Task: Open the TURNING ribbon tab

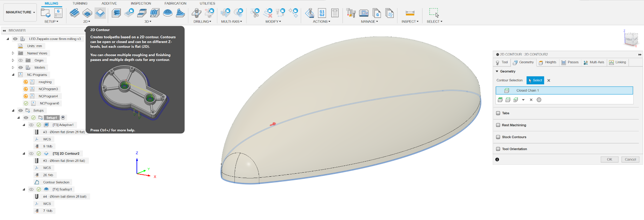Action: pos(80,3)
